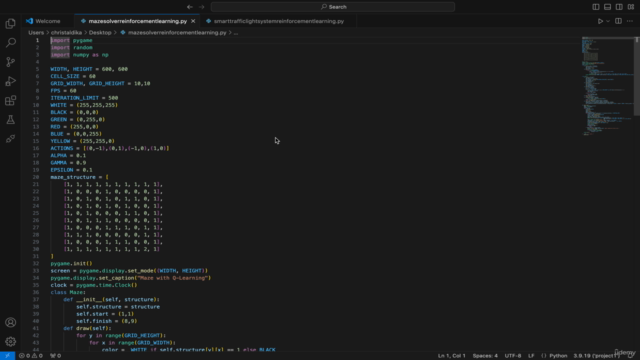Click the 'pygame.init()' line

pyautogui.click(x=71, y=263)
